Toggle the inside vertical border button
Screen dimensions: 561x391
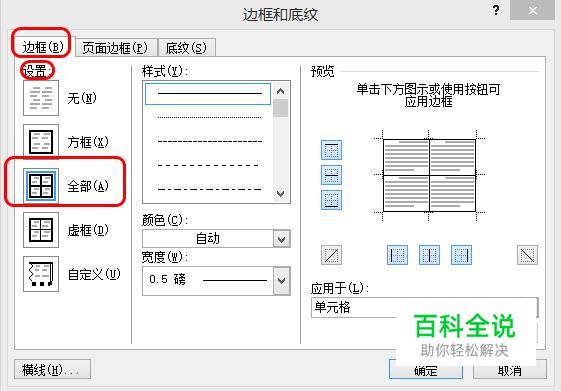pos(429,255)
